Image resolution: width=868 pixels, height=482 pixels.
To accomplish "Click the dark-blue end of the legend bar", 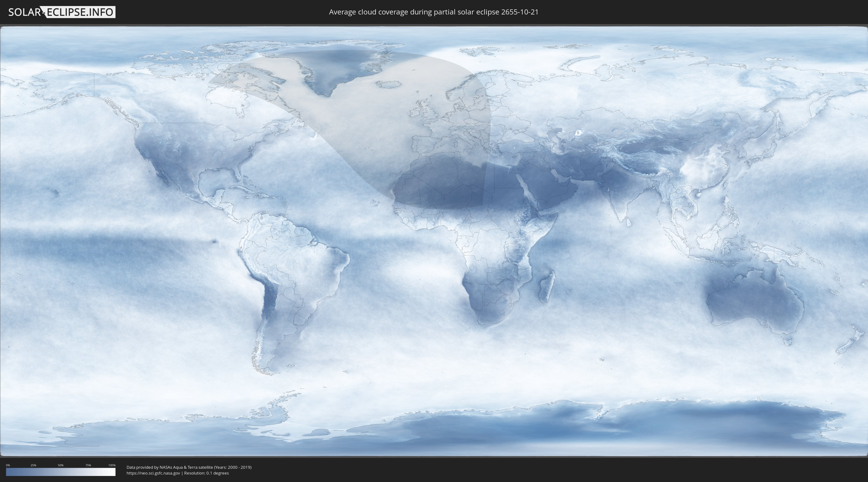I will [x=9, y=472].
